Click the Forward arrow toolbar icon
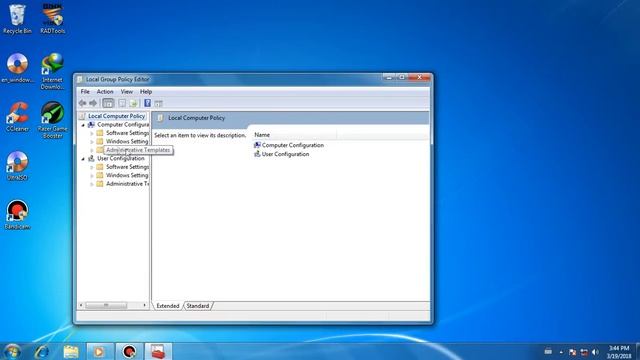 (x=93, y=103)
